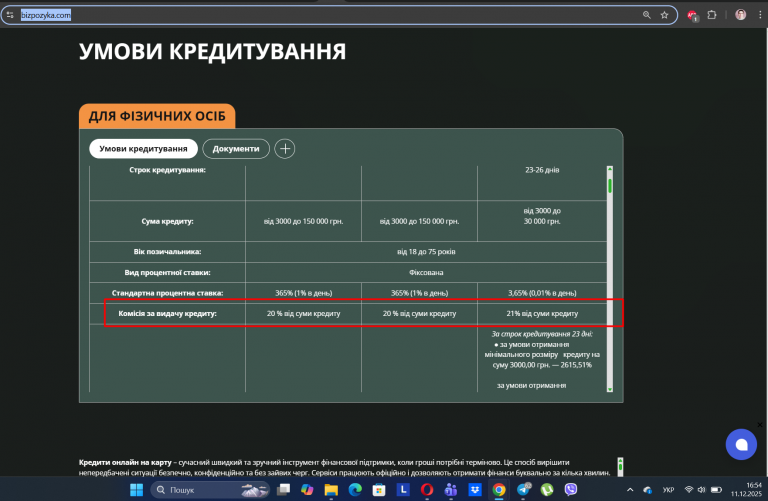Viewport: 768px width, 501px height.
Task: Open the blue chat bubble widget
Action: tap(741, 444)
